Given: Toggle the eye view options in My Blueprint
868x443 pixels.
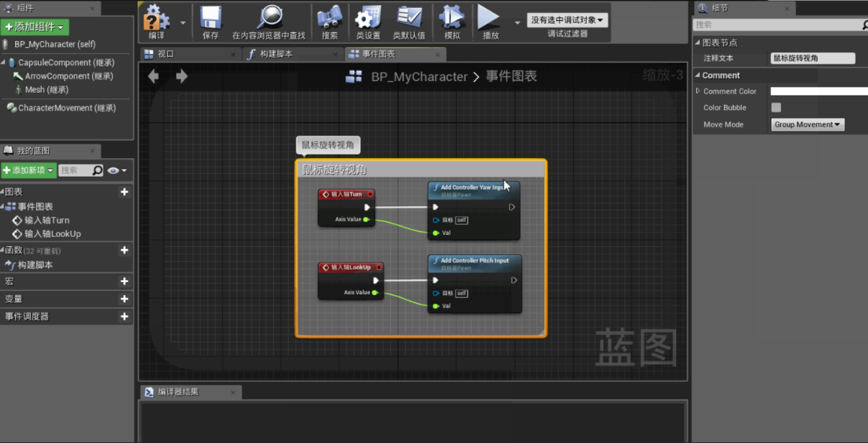Looking at the screenshot, I should click(x=116, y=170).
